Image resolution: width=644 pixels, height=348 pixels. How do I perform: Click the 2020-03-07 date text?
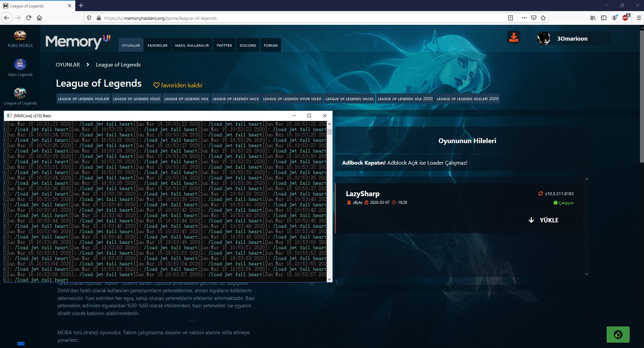(380, 203)
